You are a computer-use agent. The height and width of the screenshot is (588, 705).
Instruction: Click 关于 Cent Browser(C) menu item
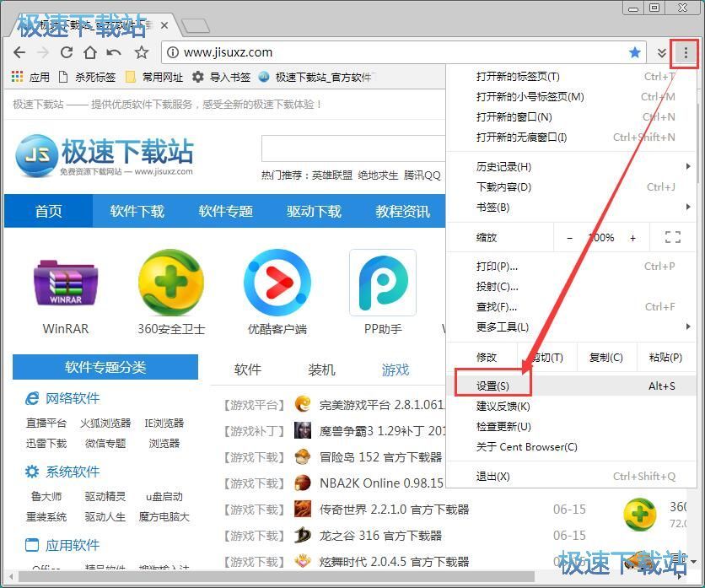tap(571, 447)
